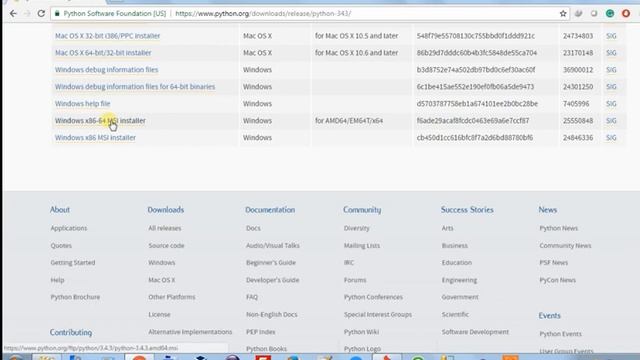This screenshot has height=360, width=640.
Task: Open SIG link for Windows x86 MSI installer
Action: pos(611,138)
